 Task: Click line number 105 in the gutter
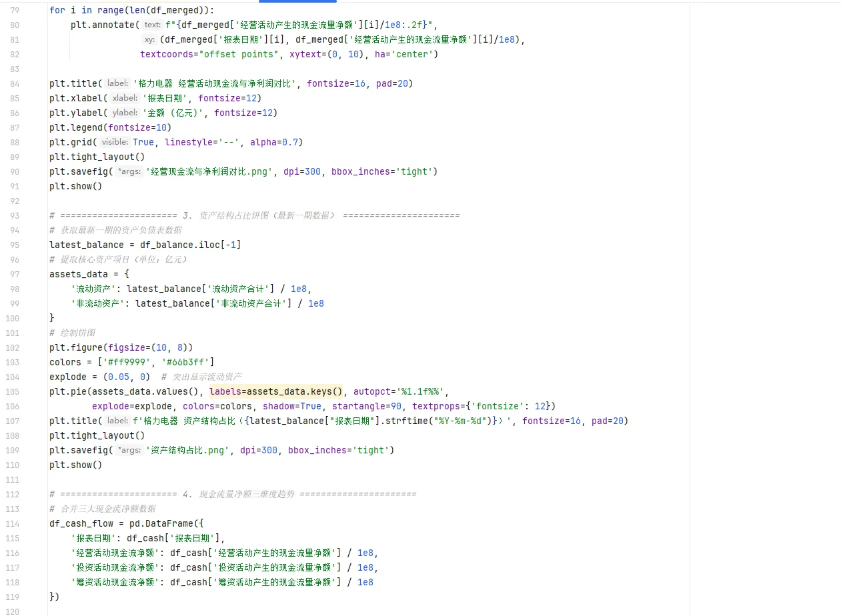click(x=12, y=392)
